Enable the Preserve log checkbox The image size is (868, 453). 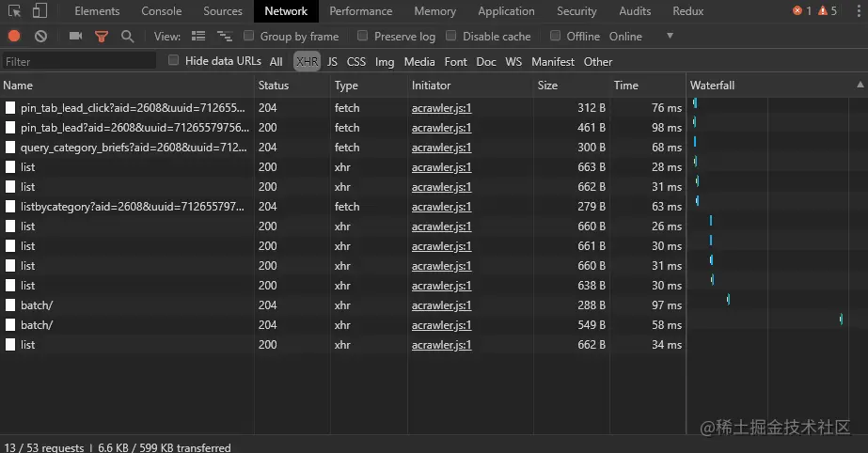[363, 36]
